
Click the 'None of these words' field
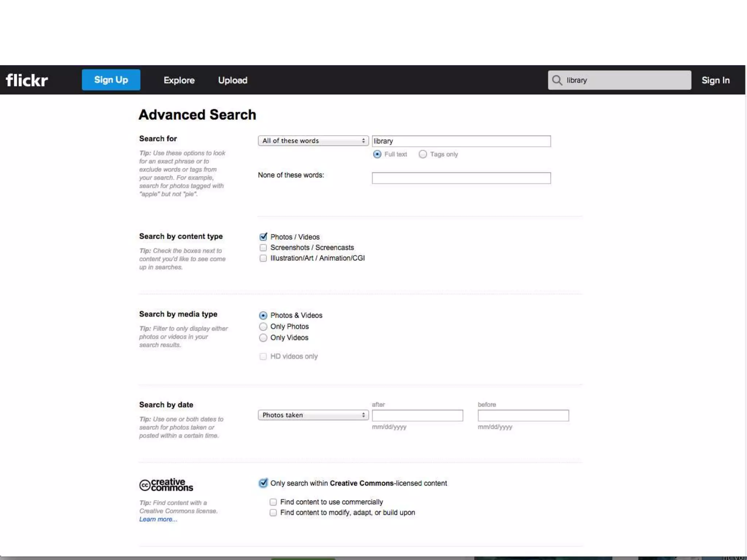pyautogui.click(x=461, y=178)
